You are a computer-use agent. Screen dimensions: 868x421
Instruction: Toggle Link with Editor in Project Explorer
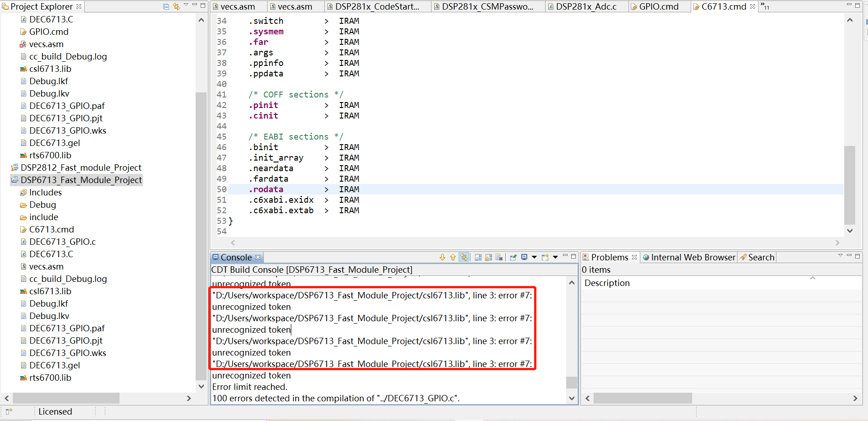click(x=176, y=6)
